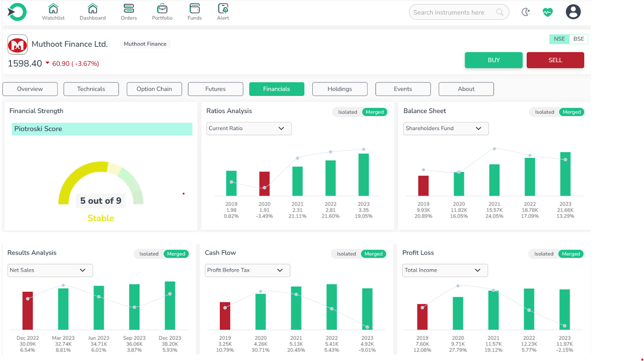Open the Shareholders Fund dropdown
644x361 pixels.
446,128
